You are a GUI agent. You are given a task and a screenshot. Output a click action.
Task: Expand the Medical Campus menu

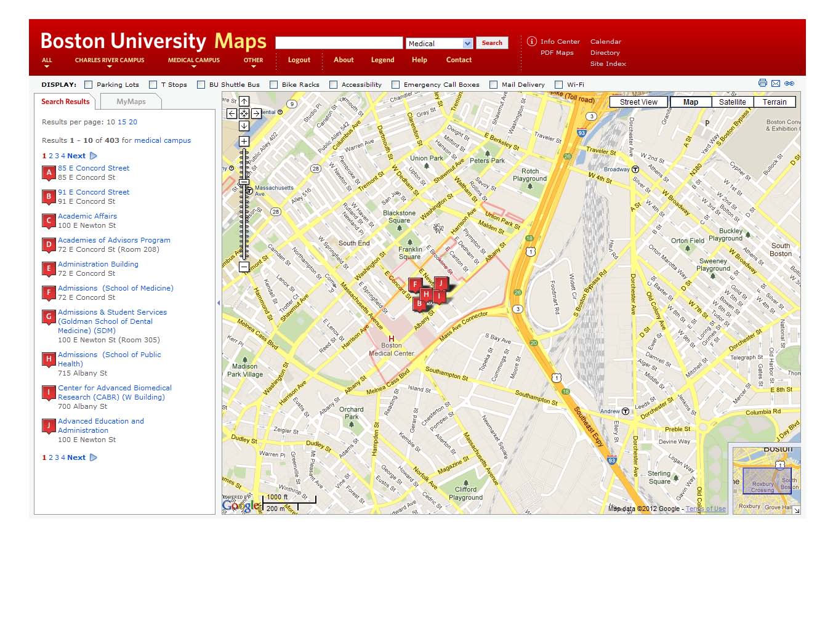tap(194, 62)
